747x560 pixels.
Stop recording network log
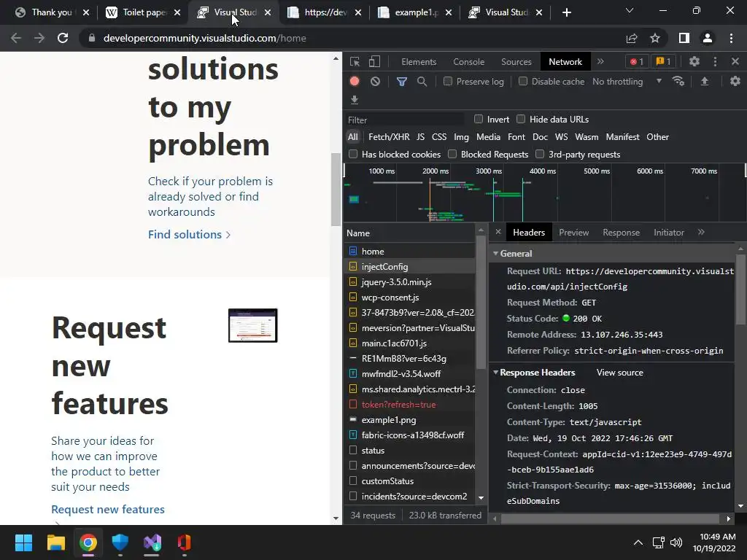click(x=355, y=82)
